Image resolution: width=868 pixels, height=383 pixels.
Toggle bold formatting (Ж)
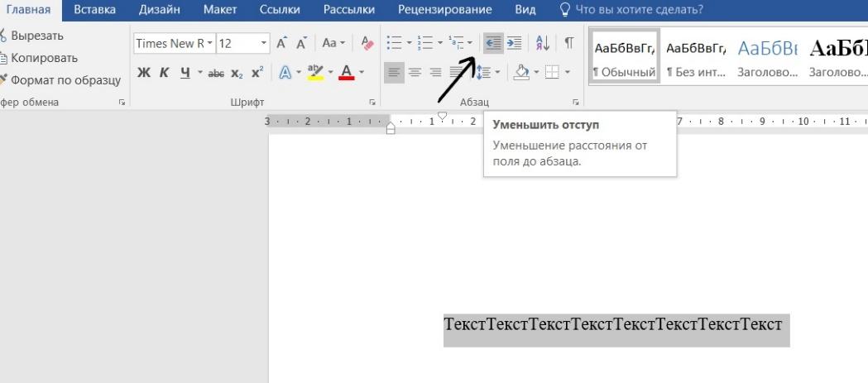[x=144, y=74]
